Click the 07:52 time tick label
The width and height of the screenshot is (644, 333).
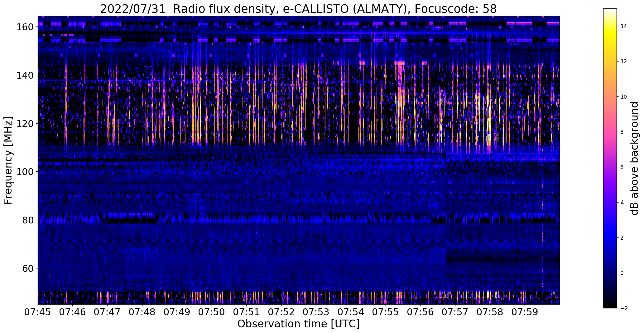tap(281, 312)
